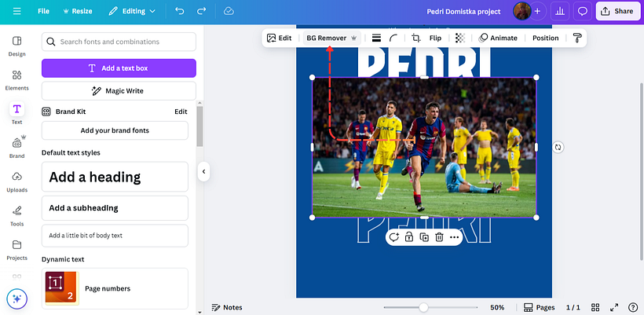This screenshot has width=644, height=315.
Task: Open Magic Write
Action: 119,91
